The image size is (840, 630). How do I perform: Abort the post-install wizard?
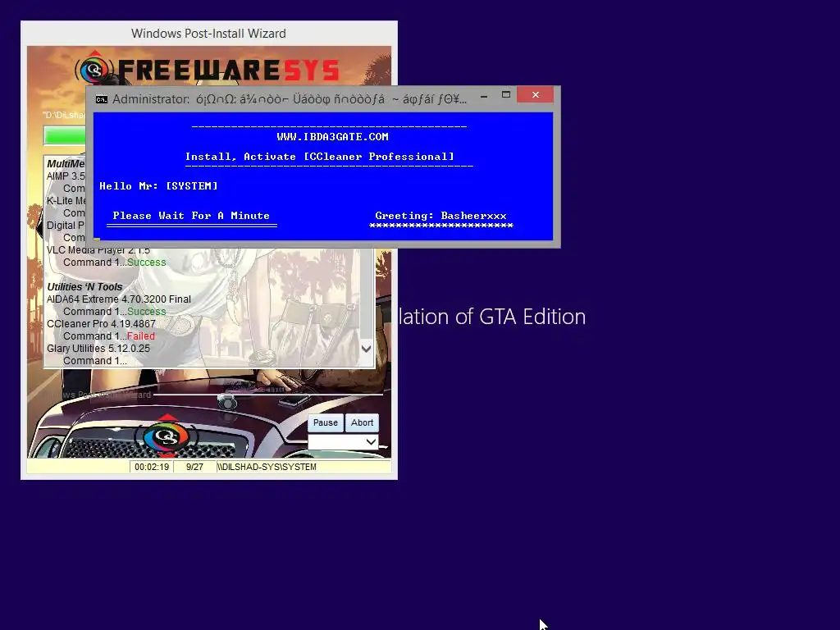(362, 422)
